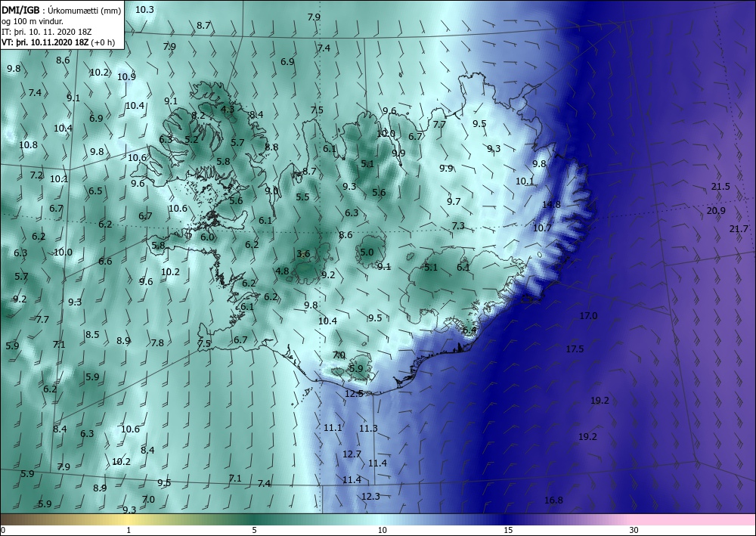Image resolution: width=756 pixels, height=536 pixels.
Task: Click the 6.5 value on the map
Action: pos(95,191)
